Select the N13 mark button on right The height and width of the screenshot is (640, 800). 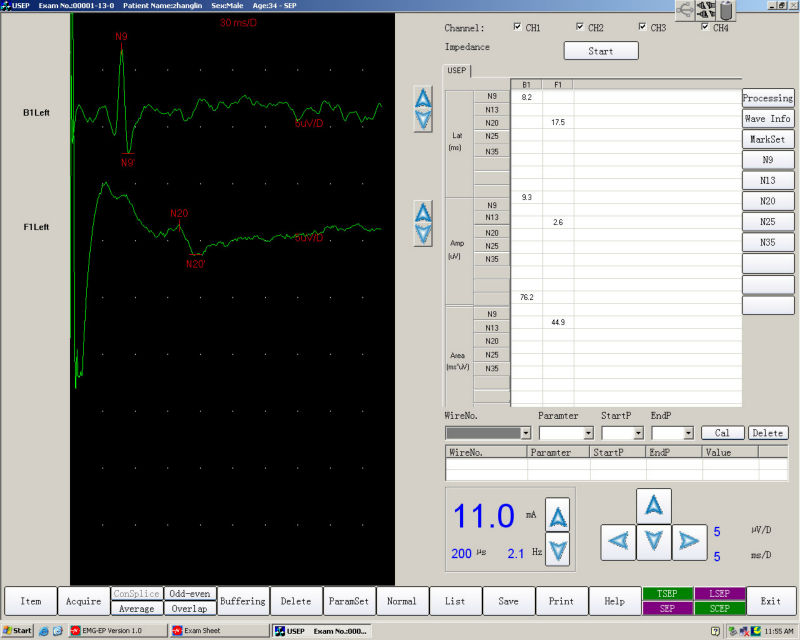point(768,181)
